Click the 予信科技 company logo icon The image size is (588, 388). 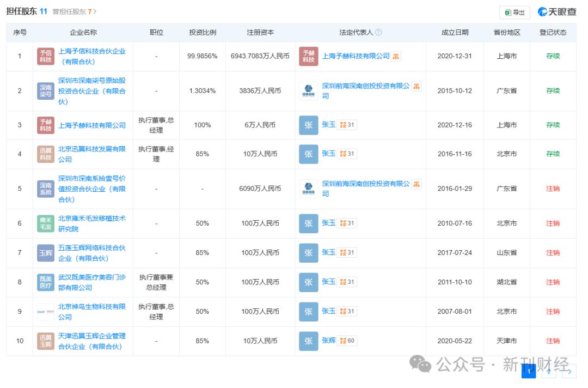pos(46,56)
